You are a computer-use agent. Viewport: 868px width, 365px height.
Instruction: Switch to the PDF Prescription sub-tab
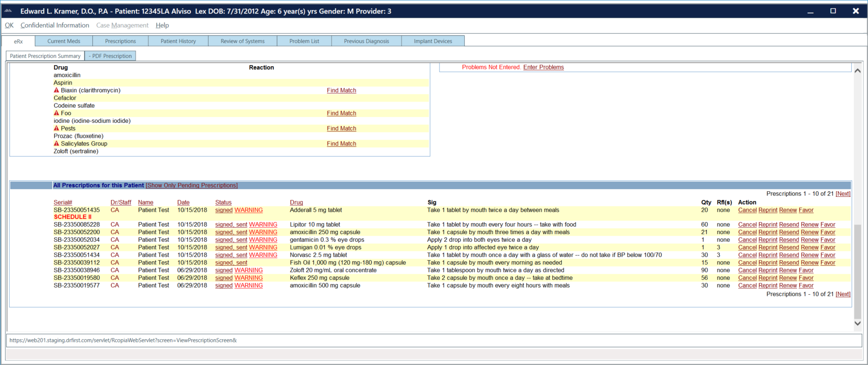click(x=111, y=56)
